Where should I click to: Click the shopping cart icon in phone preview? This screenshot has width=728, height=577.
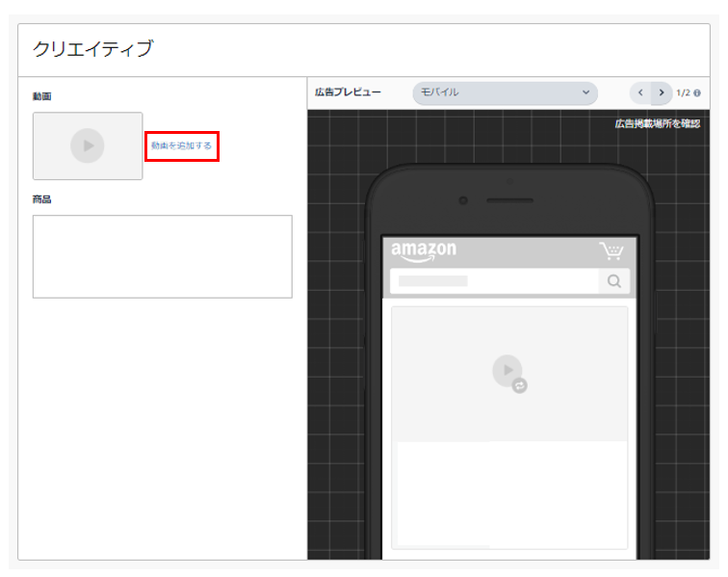point(611,250)
